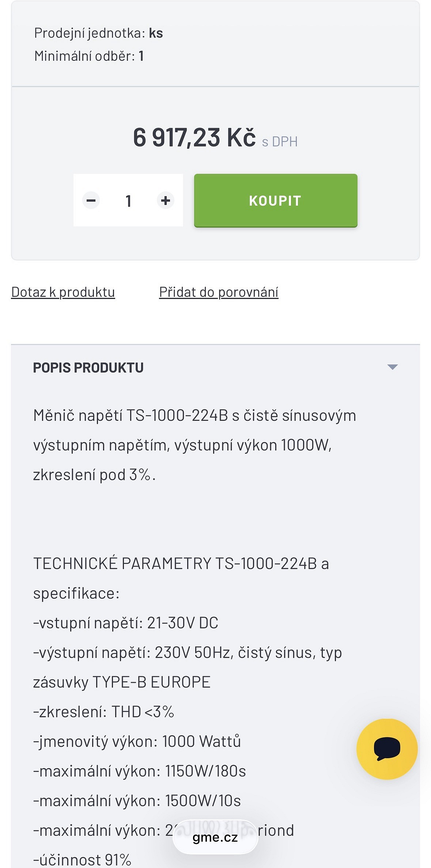Select the POPIS PRODUKTU section header
431x868 pixels.
(x=88, y=367)
